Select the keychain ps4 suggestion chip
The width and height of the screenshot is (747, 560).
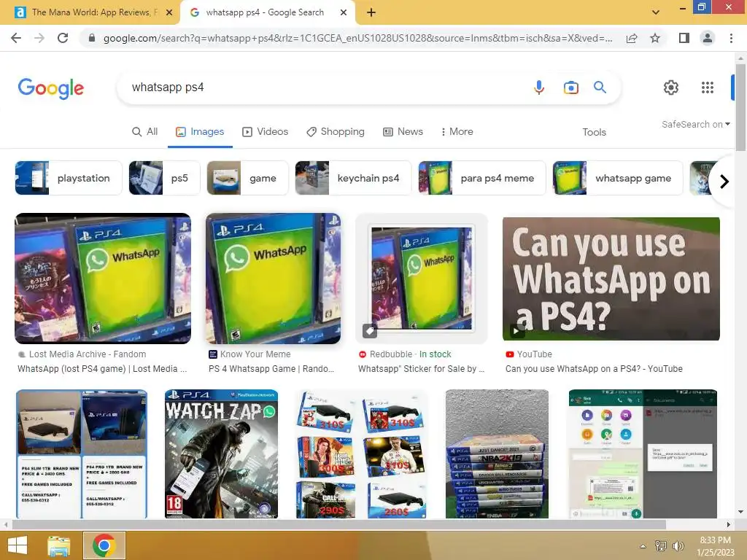(353, 178)
